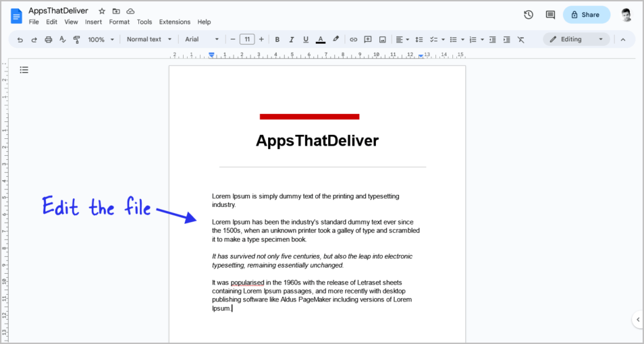644x344 pixels.
Task: Insert a link
Action: [x=353, y=40]
